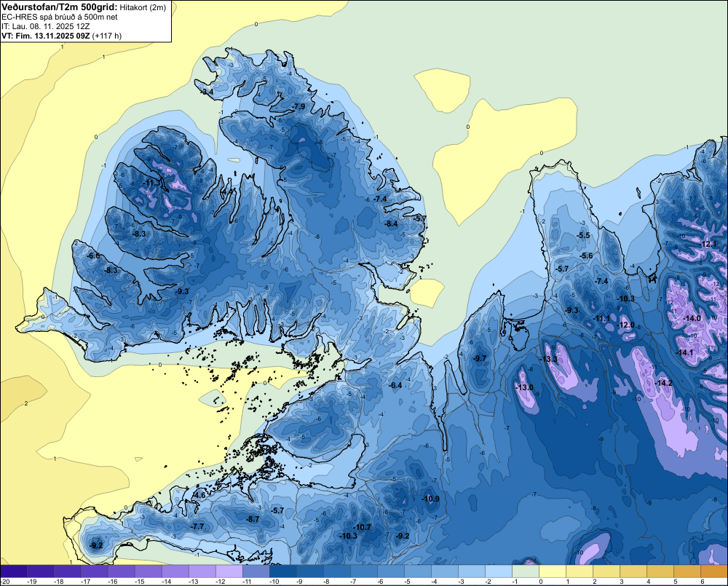The image size is (728, 586).
Task: Click the -11.1 temperature value
Action: click(602, 318)
